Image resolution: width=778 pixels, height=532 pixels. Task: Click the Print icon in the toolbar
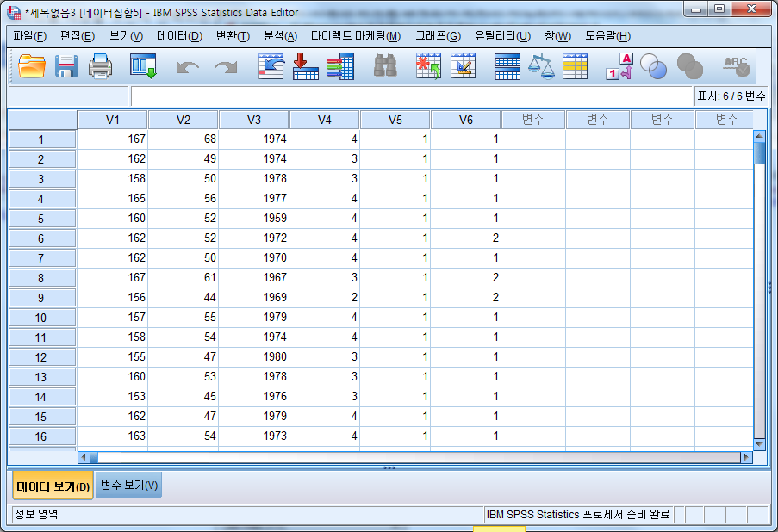[101, 66]
